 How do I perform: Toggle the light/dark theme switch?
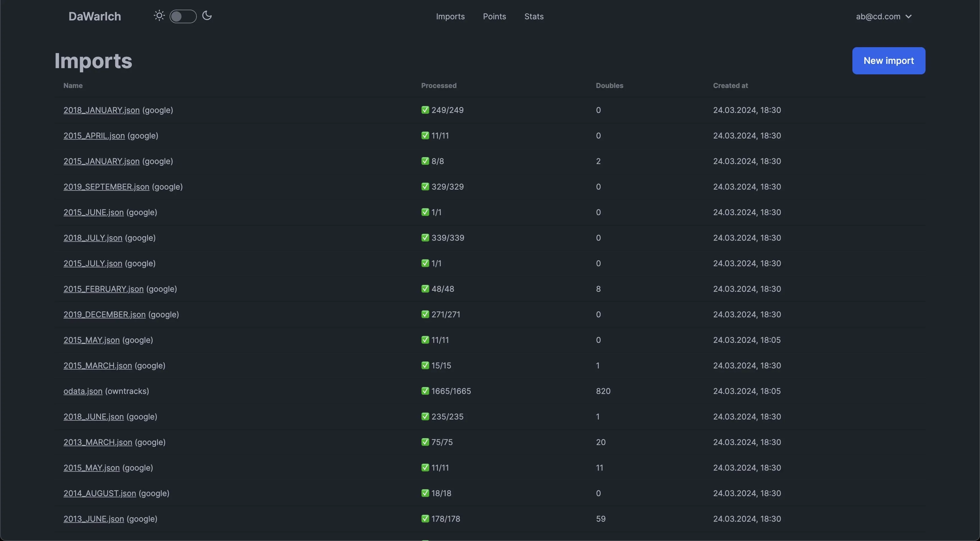click(x=183, y=16)
